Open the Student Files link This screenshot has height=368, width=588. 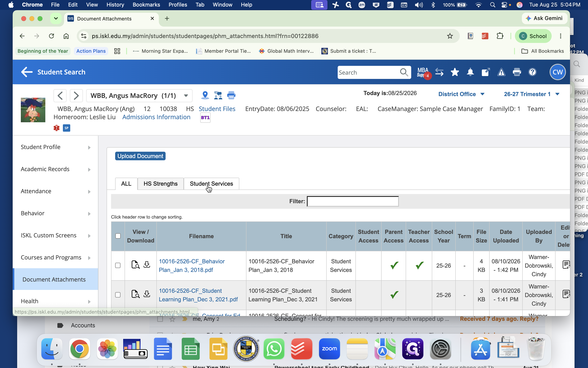click(217, 109)
